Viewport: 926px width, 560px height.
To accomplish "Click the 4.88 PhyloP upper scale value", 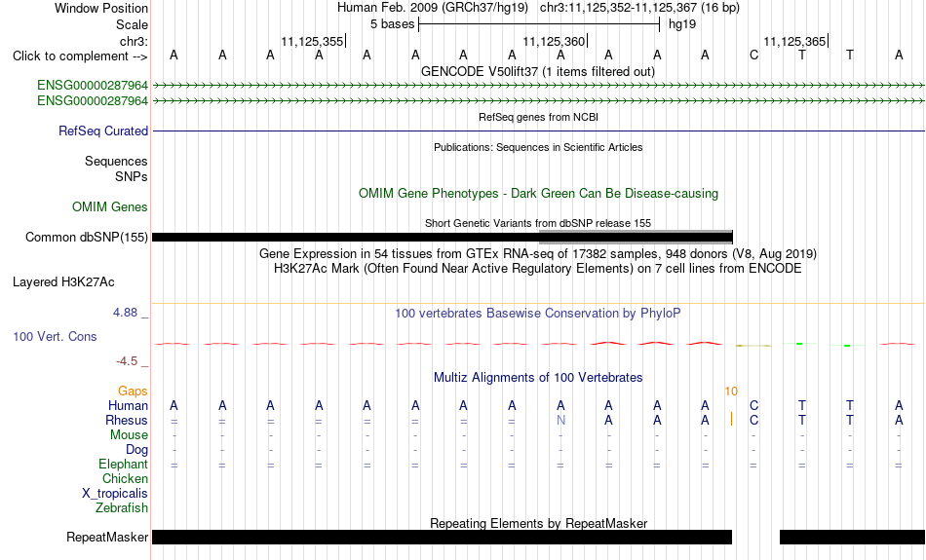I will point(125,313).
